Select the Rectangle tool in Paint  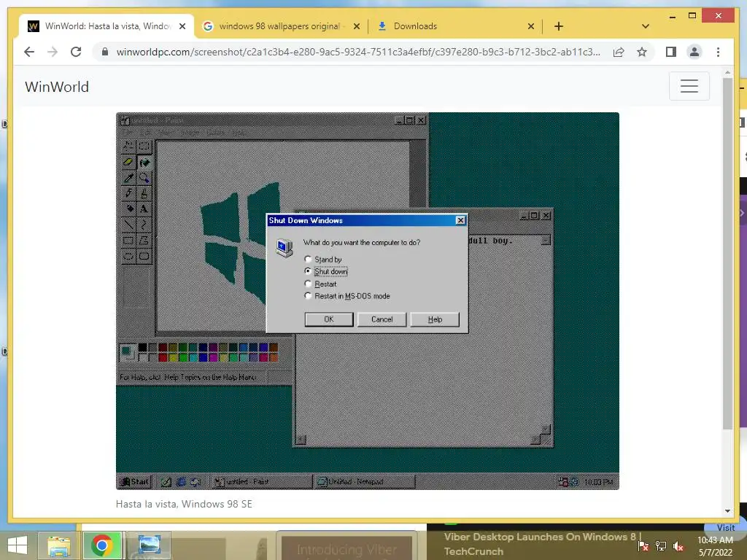click(128, 240)
